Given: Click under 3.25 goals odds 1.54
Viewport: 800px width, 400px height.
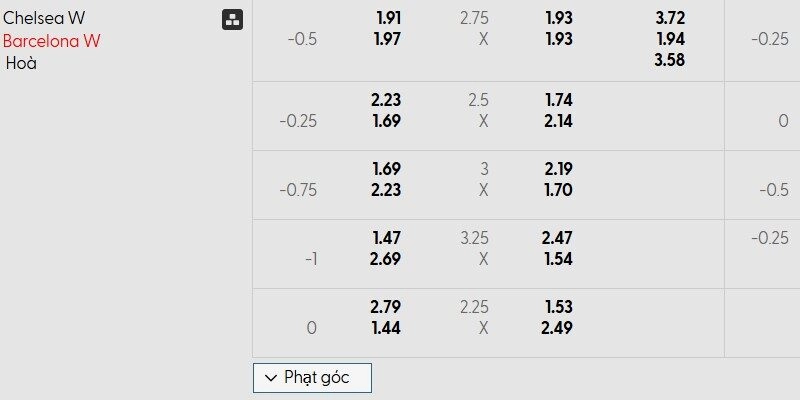Looking at the screenshot, I should click(558, 259).
